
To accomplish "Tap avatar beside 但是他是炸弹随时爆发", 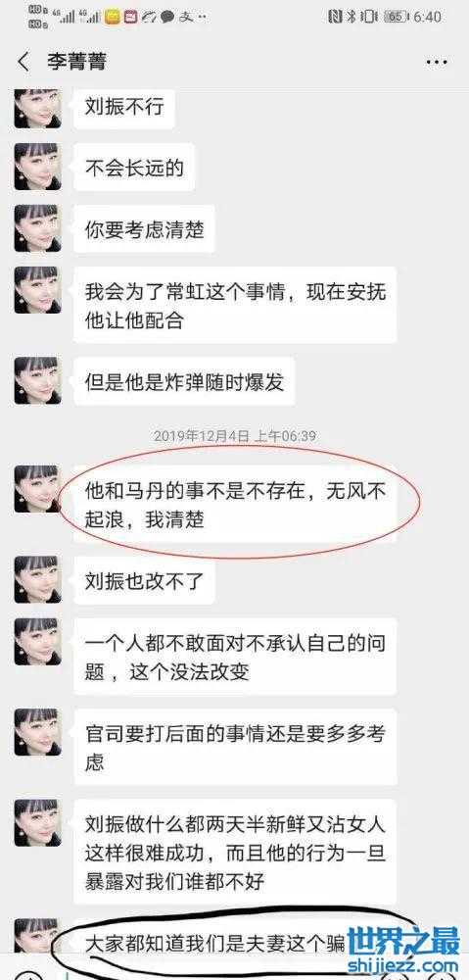I will pos(37,380).
